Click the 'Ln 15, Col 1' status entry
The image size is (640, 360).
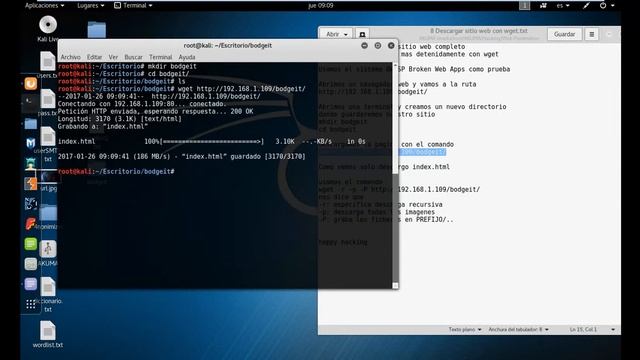click(583, 329)
